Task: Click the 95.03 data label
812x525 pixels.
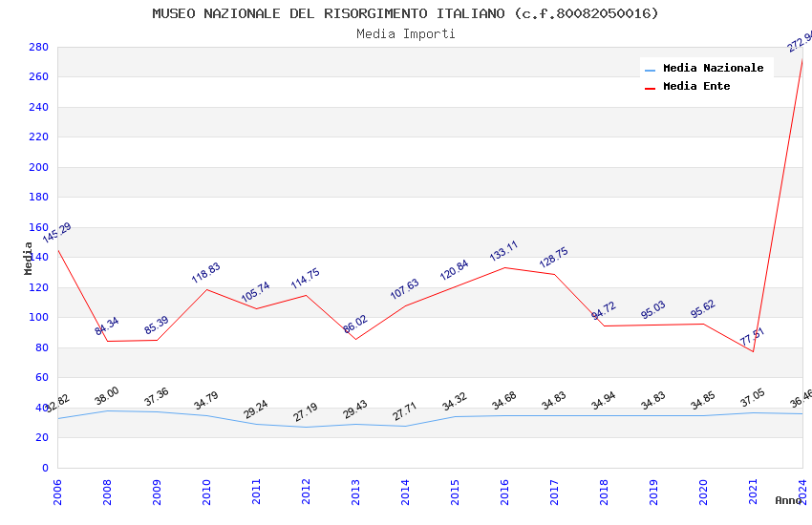Action: coord(653,310)
